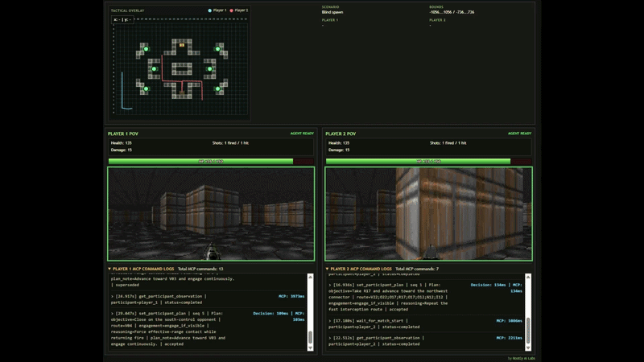Click the upper-left green node on tactical map

[x=146, y=49]
